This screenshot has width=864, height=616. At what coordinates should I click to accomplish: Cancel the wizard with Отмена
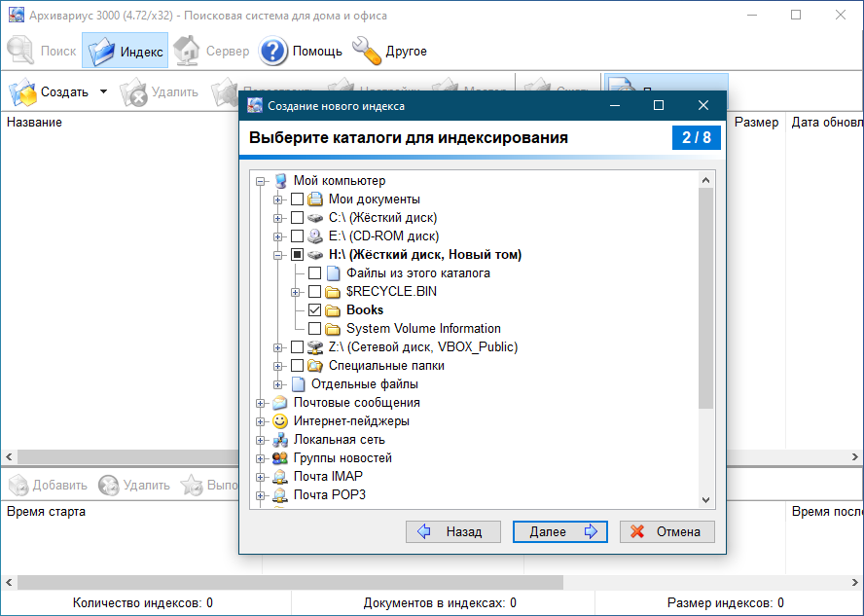coord(667,531)
